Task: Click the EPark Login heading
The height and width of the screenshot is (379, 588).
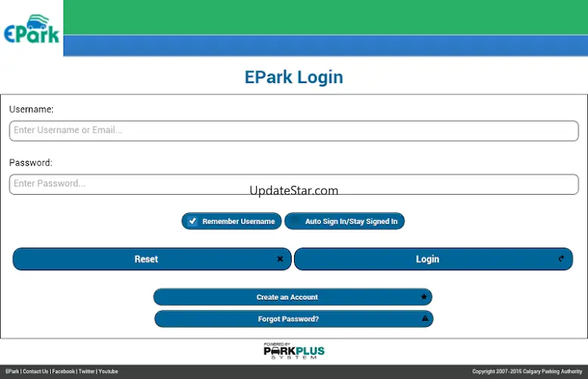Action: point(294,77)
